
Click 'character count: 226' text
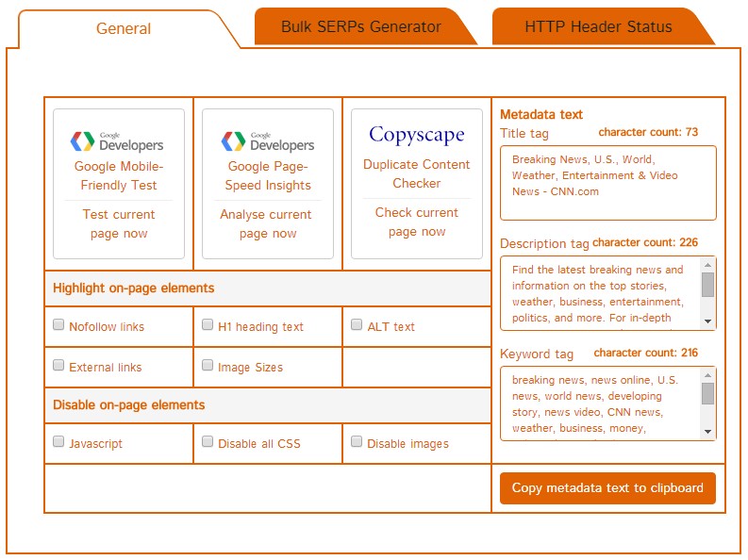point(645,242)
